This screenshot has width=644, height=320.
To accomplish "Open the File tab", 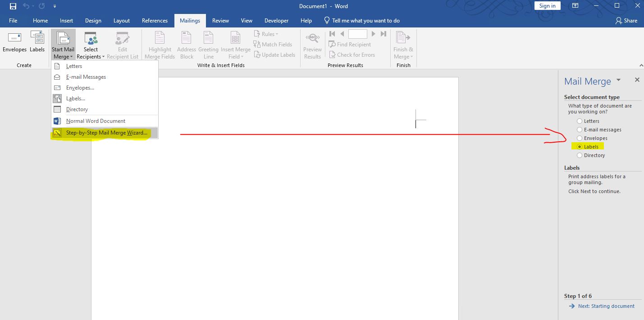I will pos(13,21).
